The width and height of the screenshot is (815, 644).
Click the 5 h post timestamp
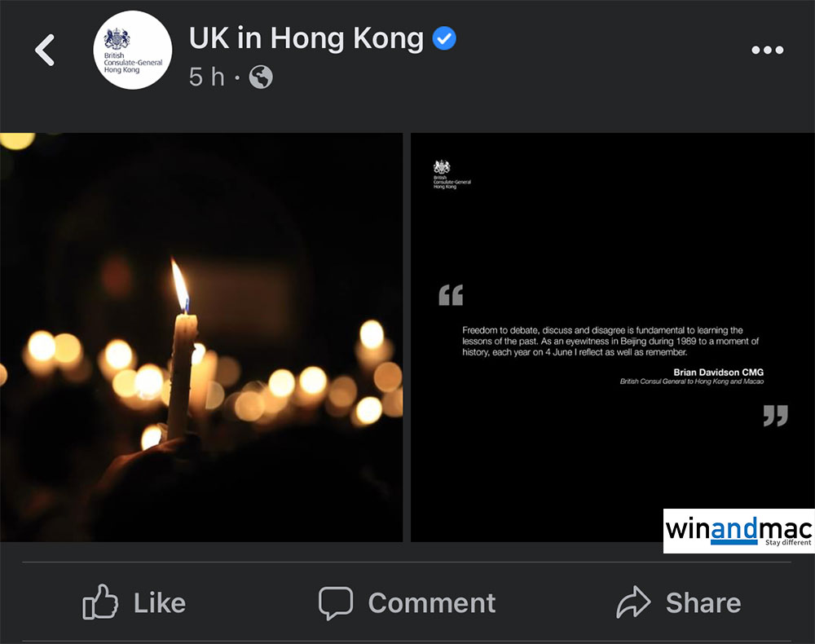tap(207, 77)
